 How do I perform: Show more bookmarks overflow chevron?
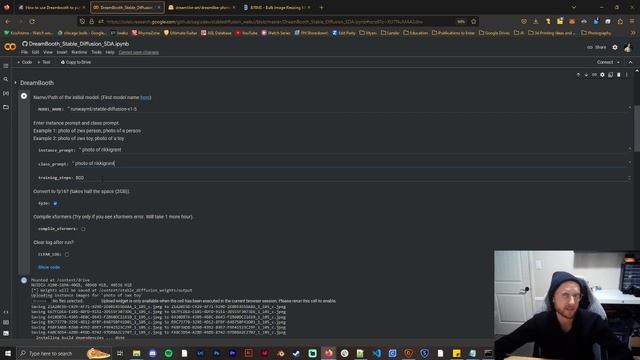[x=633, y=33]
